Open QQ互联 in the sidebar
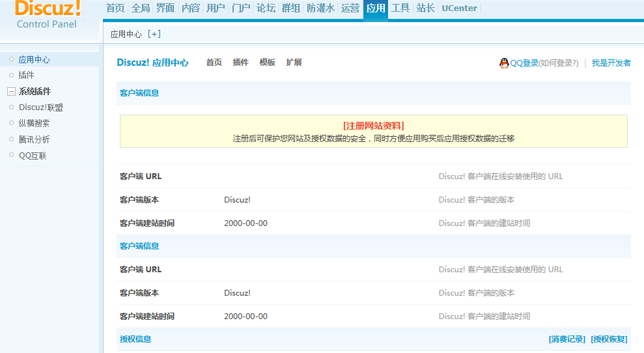The width and height of the screenshot is (644, 353). coord(33,156)
